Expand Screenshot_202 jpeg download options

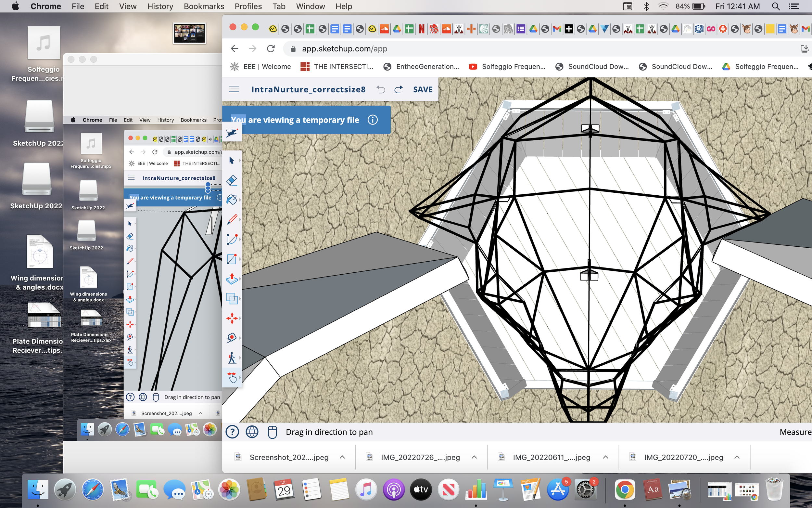pos(342,457)
